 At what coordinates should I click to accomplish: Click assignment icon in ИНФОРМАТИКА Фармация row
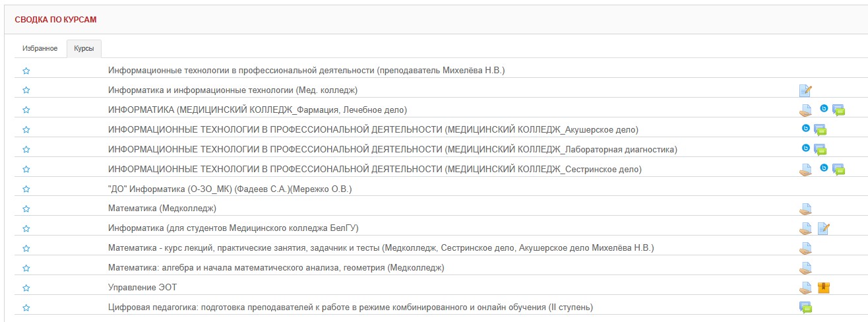point(805,110)
